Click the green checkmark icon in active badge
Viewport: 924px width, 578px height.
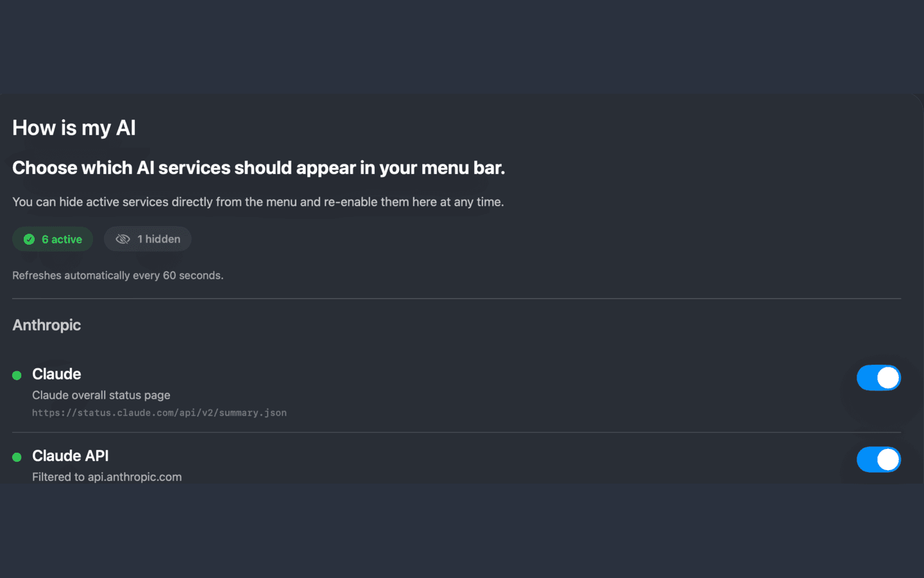pos(29,240)
